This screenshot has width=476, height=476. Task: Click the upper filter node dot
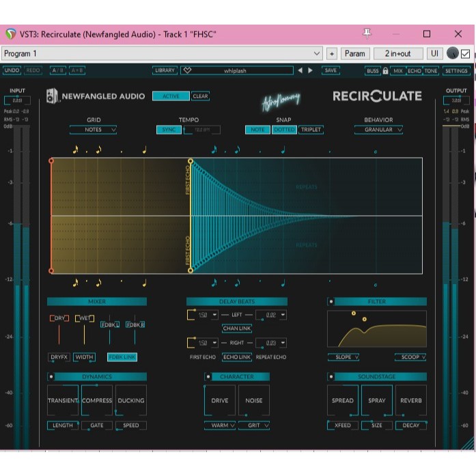click(353, 313)
